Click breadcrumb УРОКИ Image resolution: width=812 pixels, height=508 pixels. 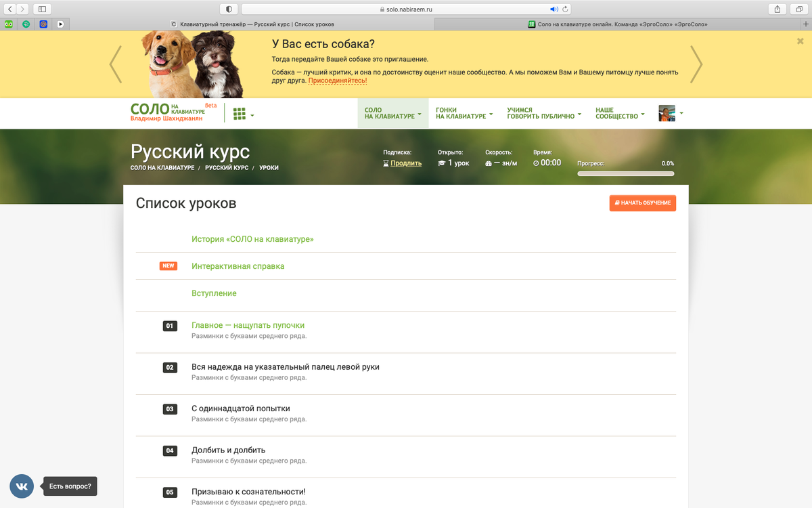click(269, 167)
